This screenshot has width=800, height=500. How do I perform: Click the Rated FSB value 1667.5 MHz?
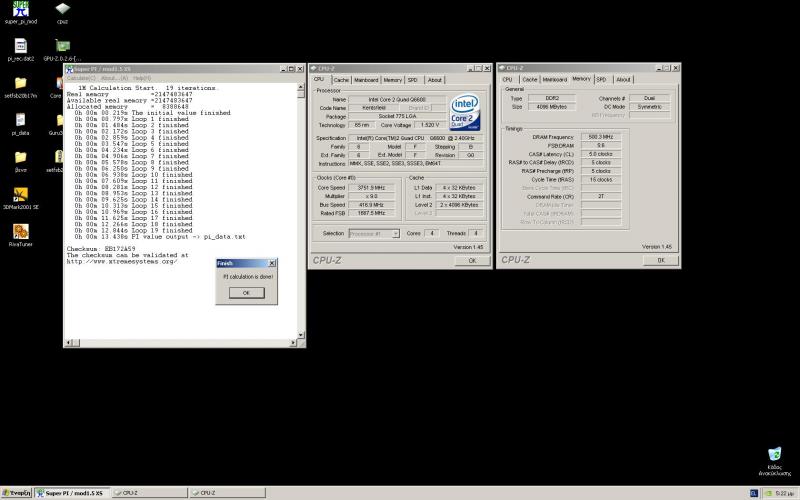pyautogui.click(x=371, y=213)
